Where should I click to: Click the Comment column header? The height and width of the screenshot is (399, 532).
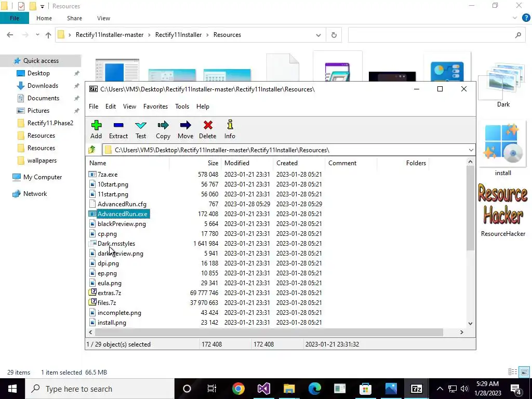351,163
